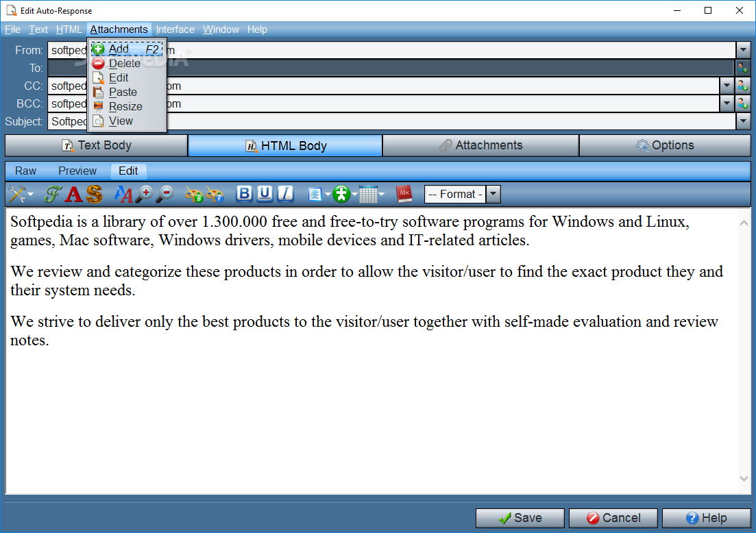Select the Raw view sub-tab
756x533 pixels.
[x=25, y=171]
